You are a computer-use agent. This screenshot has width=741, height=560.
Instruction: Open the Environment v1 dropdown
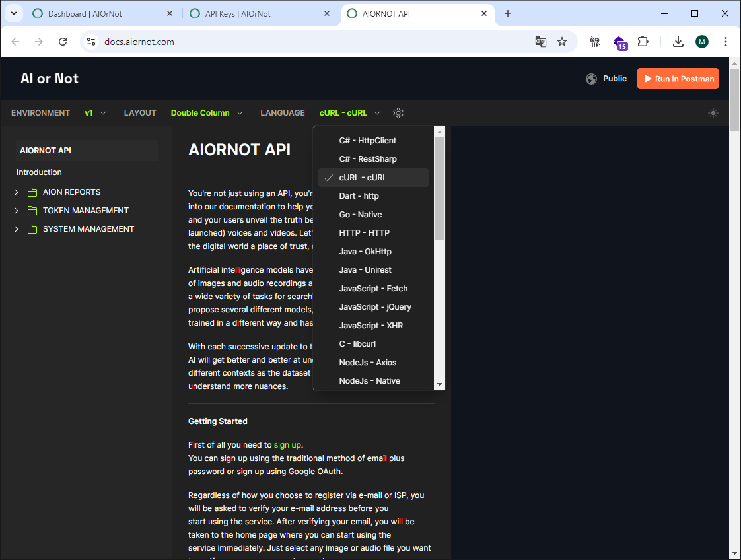[x=95, y=113]
